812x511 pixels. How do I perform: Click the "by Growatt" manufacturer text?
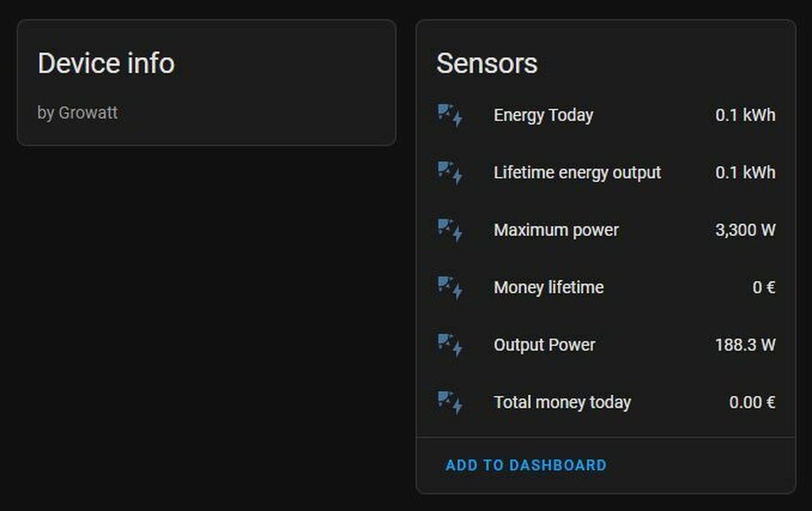[78, 113]
